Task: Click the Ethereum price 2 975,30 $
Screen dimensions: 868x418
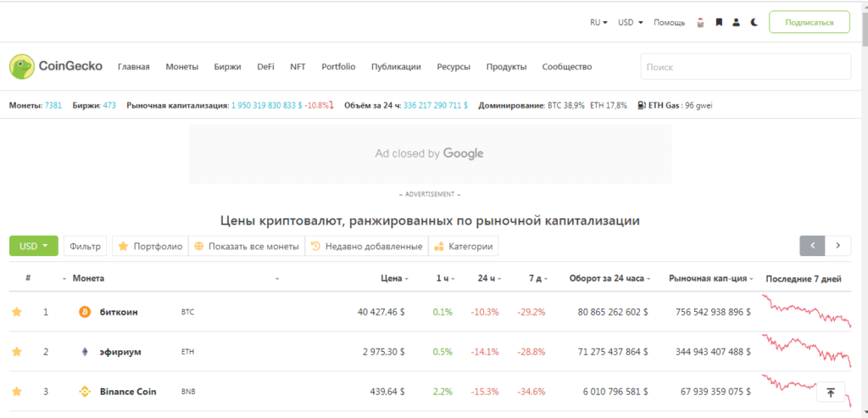Action: [384, 352]
